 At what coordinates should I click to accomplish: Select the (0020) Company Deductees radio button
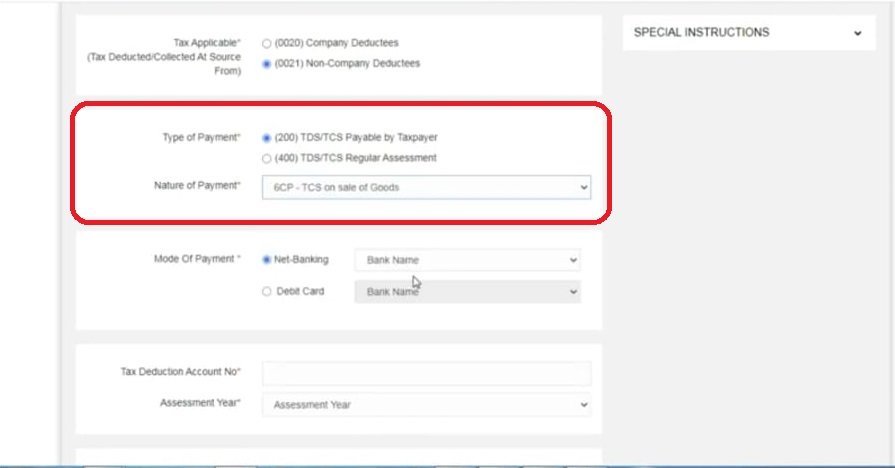(x=266, y=44)
